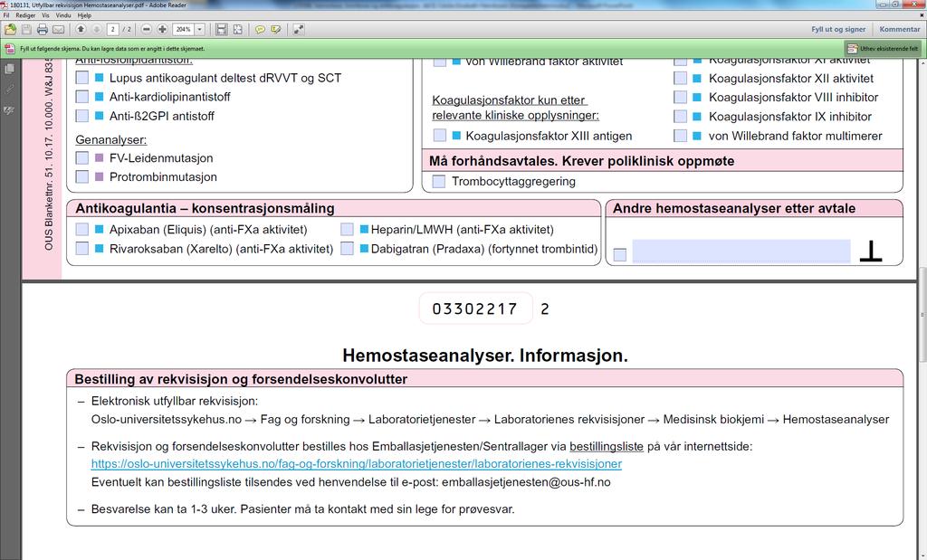927x560 pixels.
Task: Click email emballasjetjenesten@ous-hf.no text
Action: coord(526,482)
